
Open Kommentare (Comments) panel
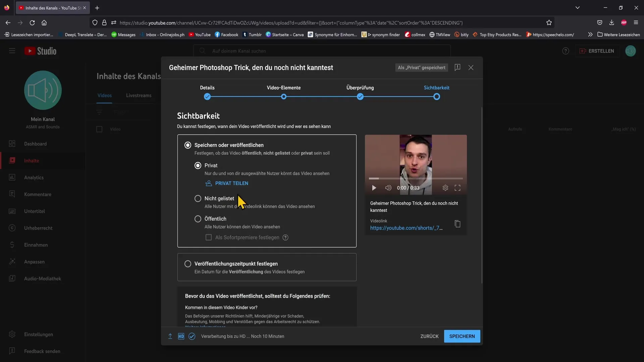tap(38, 194)
